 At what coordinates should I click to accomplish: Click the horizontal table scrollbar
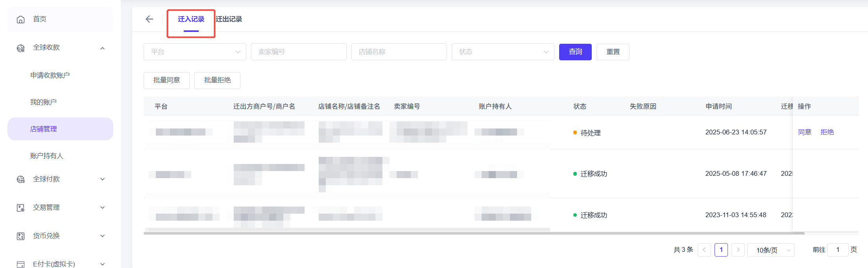472,233
